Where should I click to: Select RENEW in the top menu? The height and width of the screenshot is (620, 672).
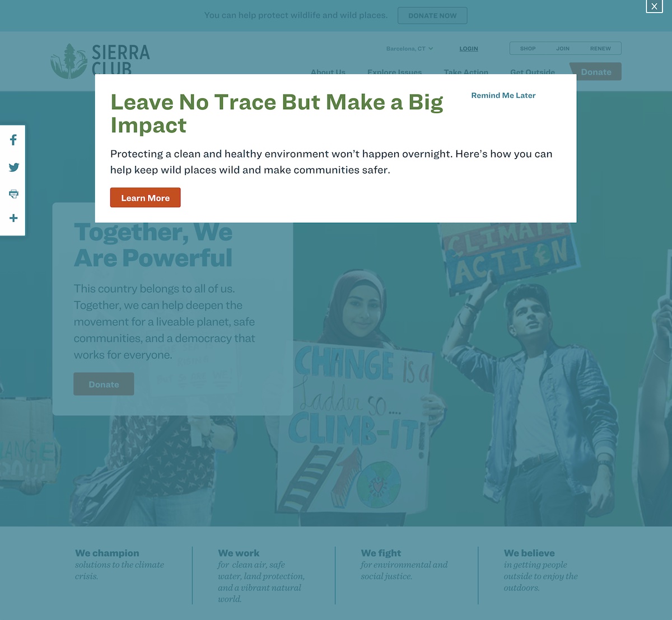click(600, 49)
